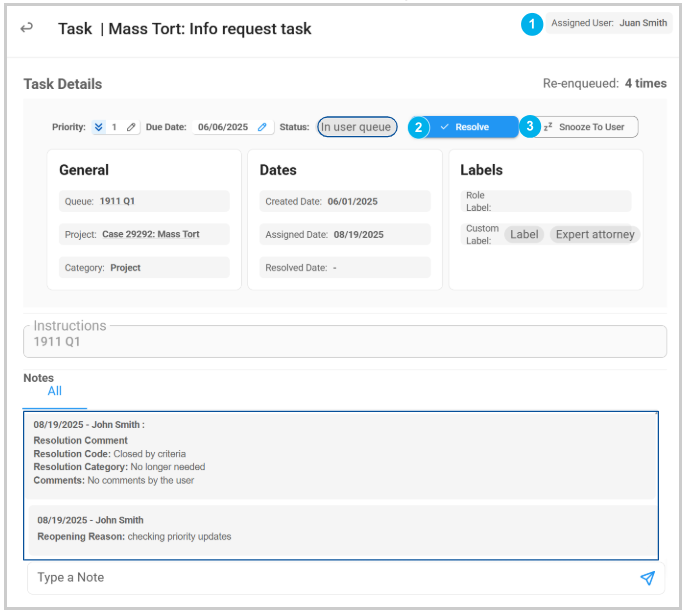Click the priority edit pencil icon

pos(131,127)
